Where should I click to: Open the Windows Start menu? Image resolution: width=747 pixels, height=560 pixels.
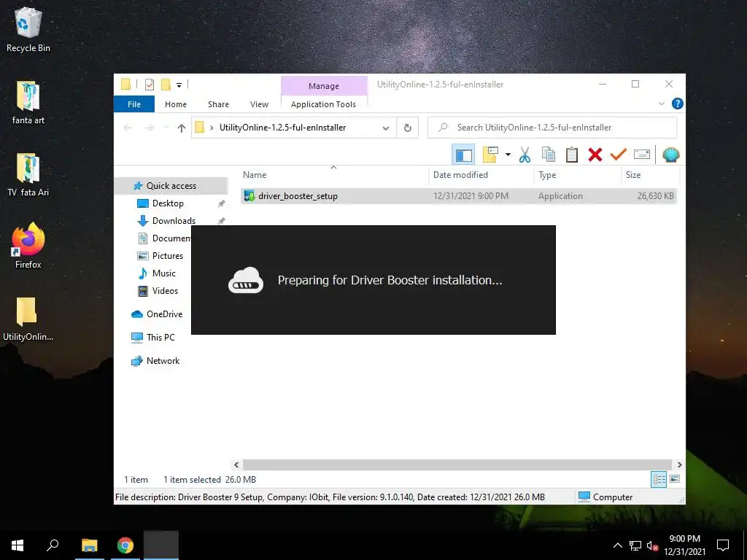coord(18,545)
